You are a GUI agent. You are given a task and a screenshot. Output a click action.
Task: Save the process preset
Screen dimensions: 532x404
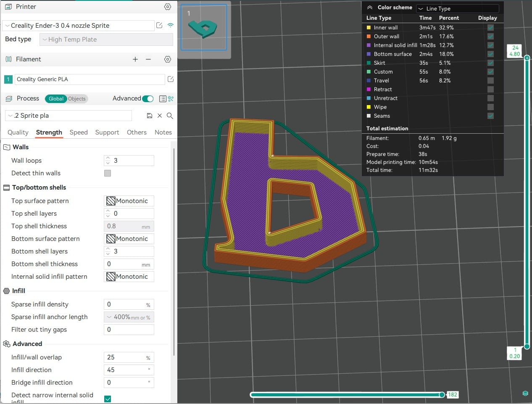click(149, 116)
